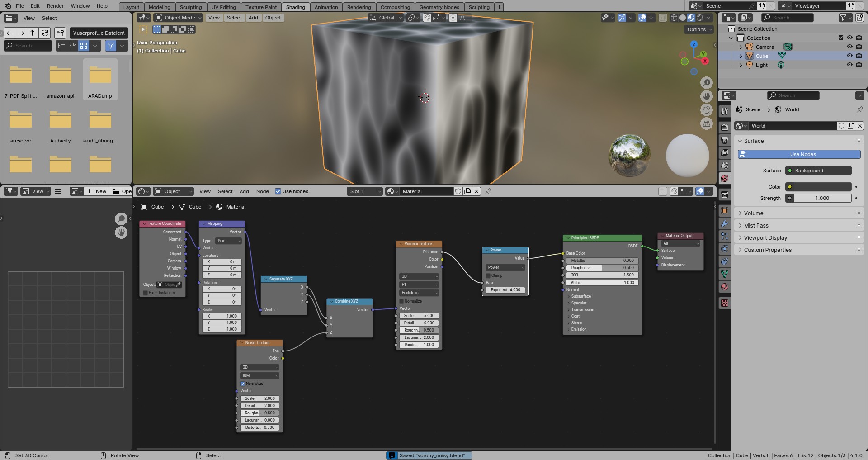Expand the Volume panel in World properties
Viewport: 868px width, 460px height.
(799, 213)
